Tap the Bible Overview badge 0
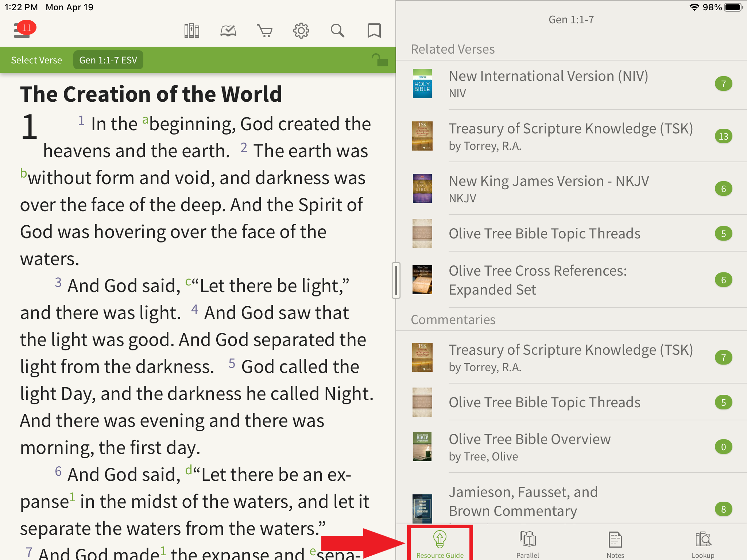The height and width of the screenshot is (560, 747). 723,447
